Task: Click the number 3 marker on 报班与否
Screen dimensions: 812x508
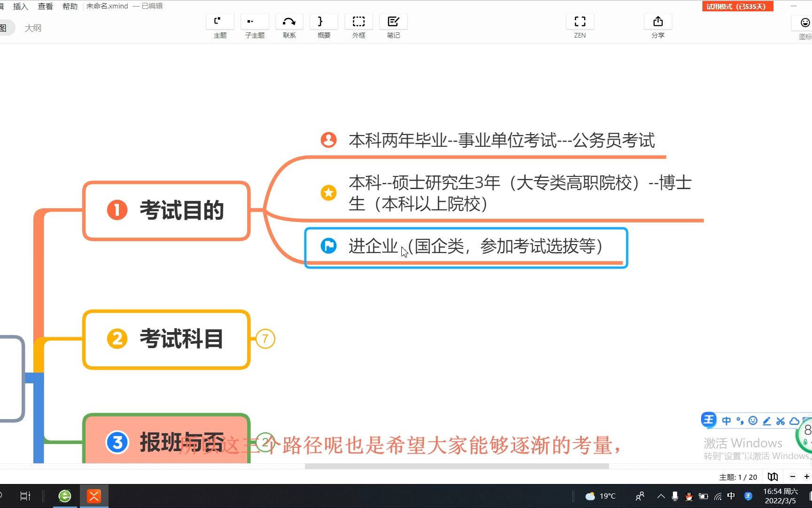Action: [117, 442]
